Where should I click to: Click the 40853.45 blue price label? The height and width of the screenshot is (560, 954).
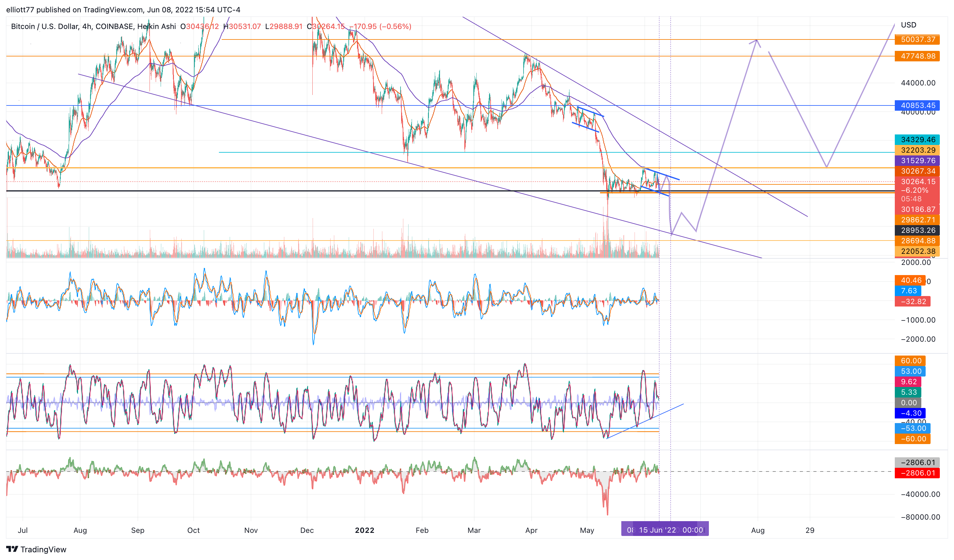coord(917,105)
